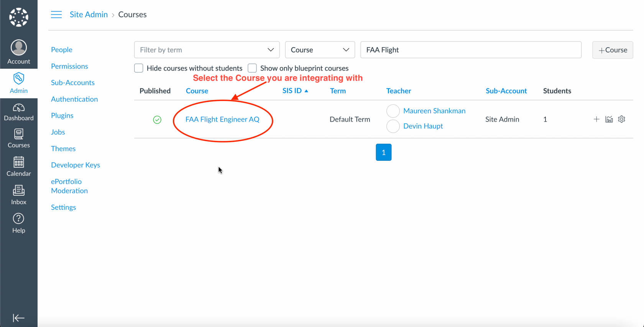Sort by Sub-Account column header

click(x=506, y=91)
